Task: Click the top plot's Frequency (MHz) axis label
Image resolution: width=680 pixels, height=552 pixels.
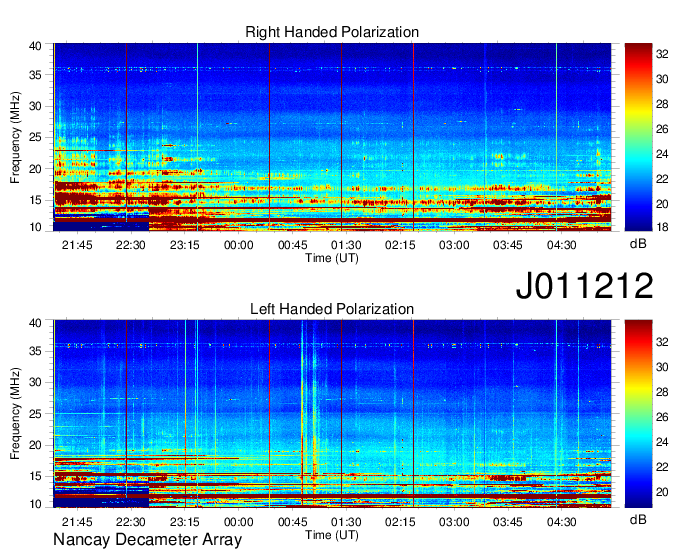Action: click(15, 137)
